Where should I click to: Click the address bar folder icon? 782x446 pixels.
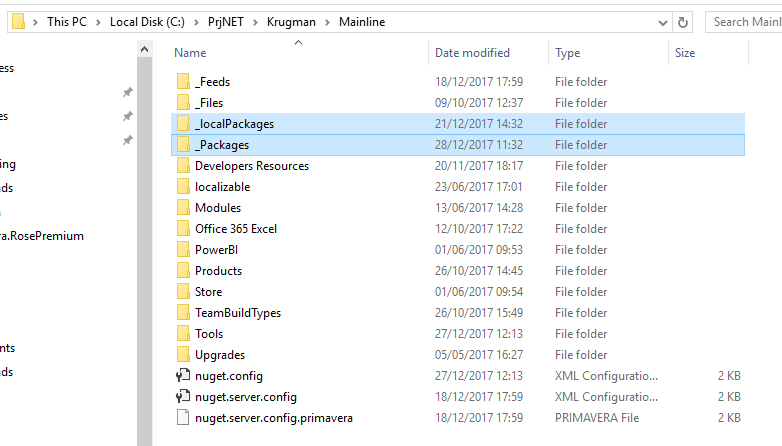tap(18, 21)
